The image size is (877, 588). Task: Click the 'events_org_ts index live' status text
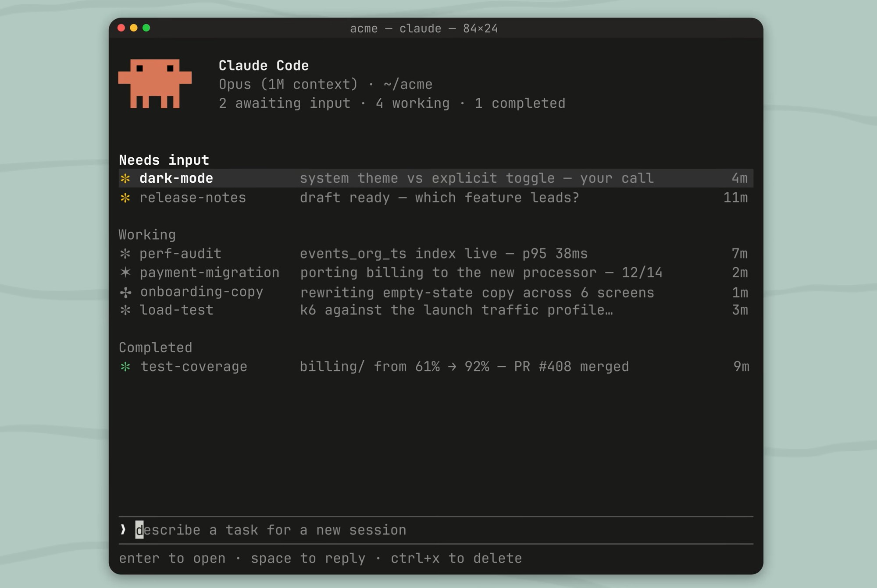point(444,254)
